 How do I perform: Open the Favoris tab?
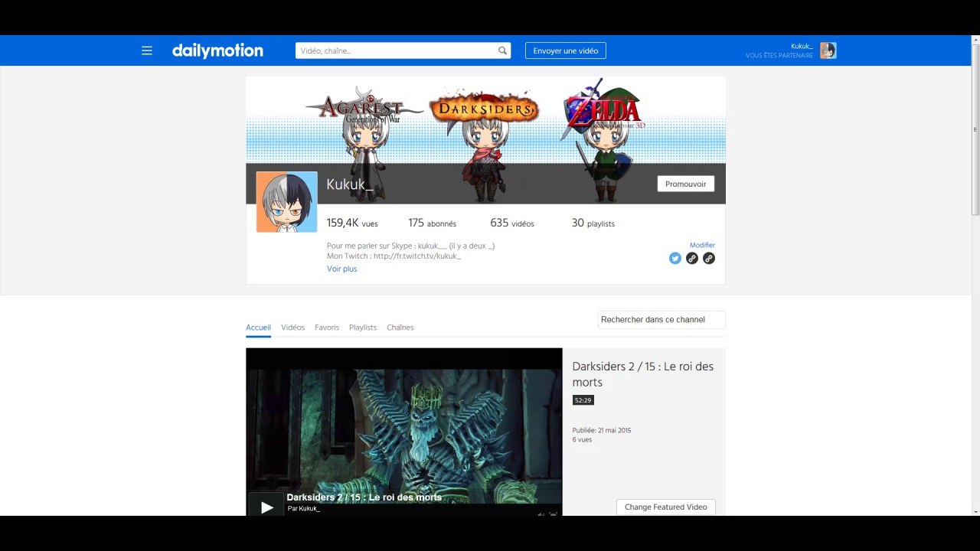[327, 328]
